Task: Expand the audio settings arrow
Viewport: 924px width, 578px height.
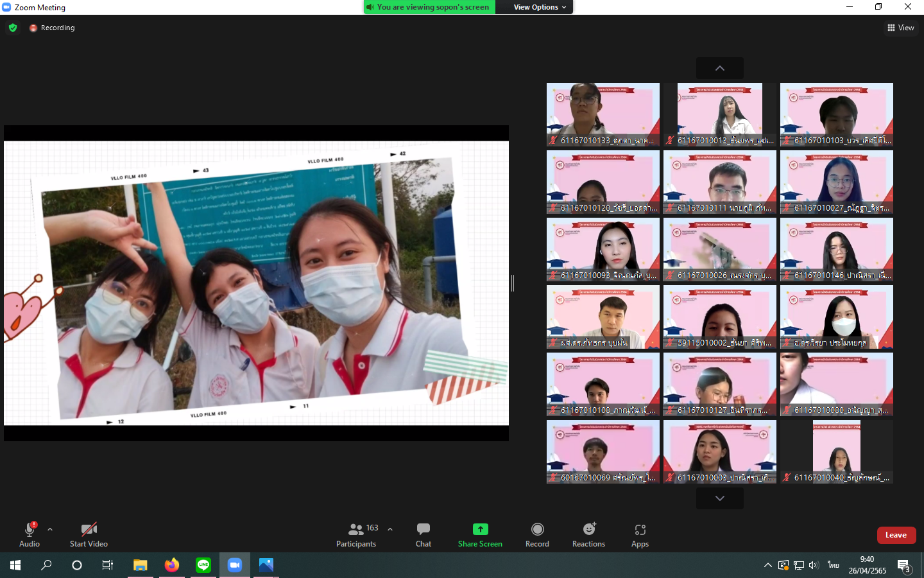Action: click(50, 529)
